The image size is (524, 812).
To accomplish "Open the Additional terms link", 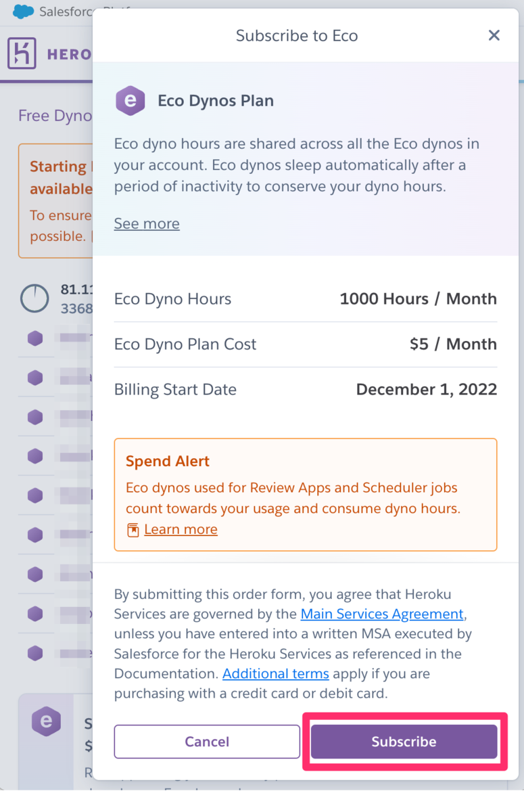I will (x=276, y=674).
